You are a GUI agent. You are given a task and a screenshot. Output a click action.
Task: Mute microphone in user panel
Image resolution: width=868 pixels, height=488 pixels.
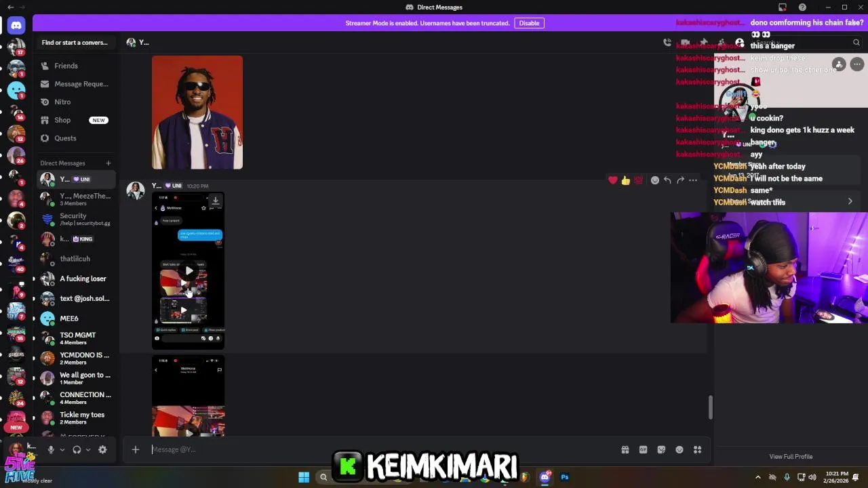(50, 449)
